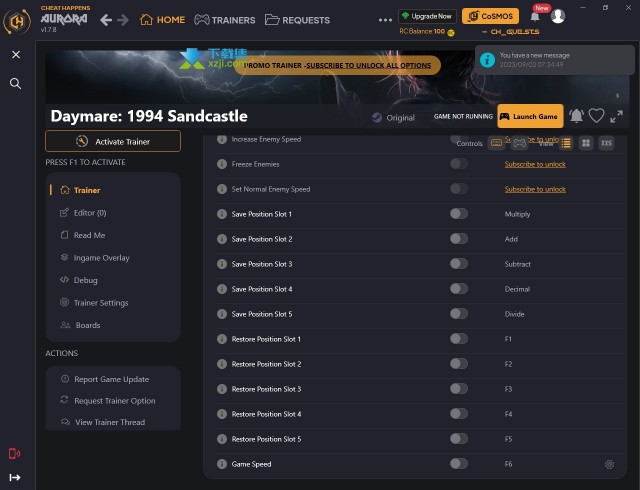Image resolution: width=640 pixels, height=490 pixels.
Task: Switch to list view icon
Action: (x=566, y=143)
